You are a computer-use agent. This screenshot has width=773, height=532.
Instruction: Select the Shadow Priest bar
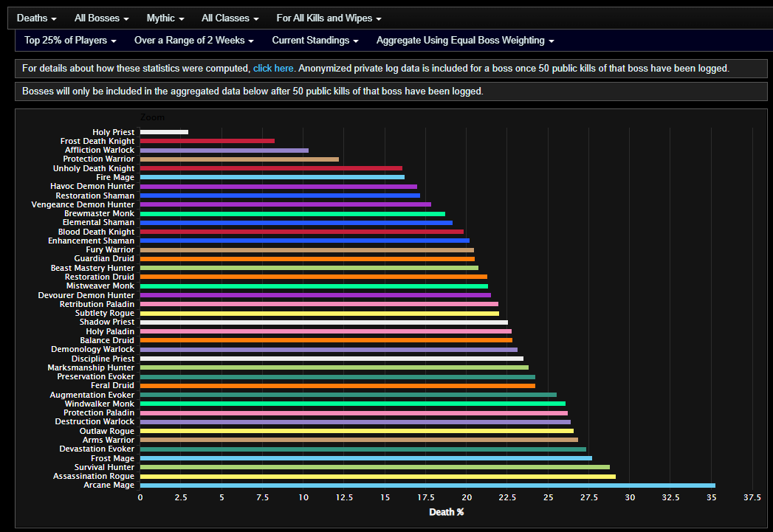[324, 322]
